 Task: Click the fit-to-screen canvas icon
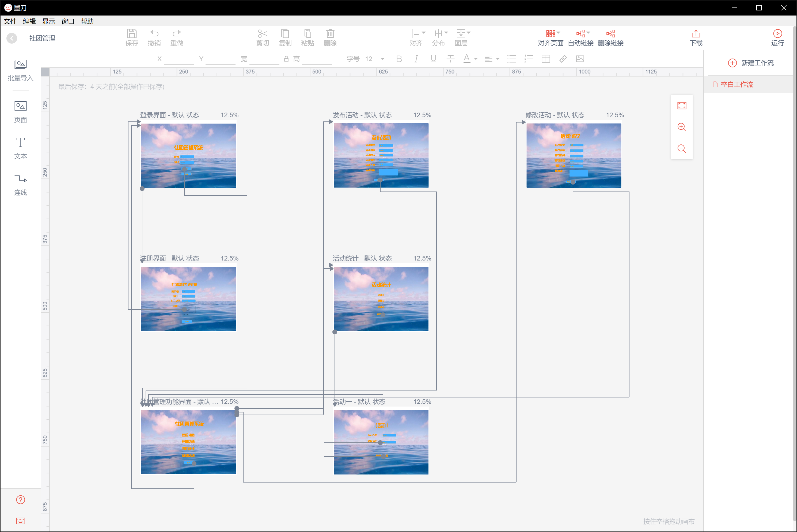(682, 106)
